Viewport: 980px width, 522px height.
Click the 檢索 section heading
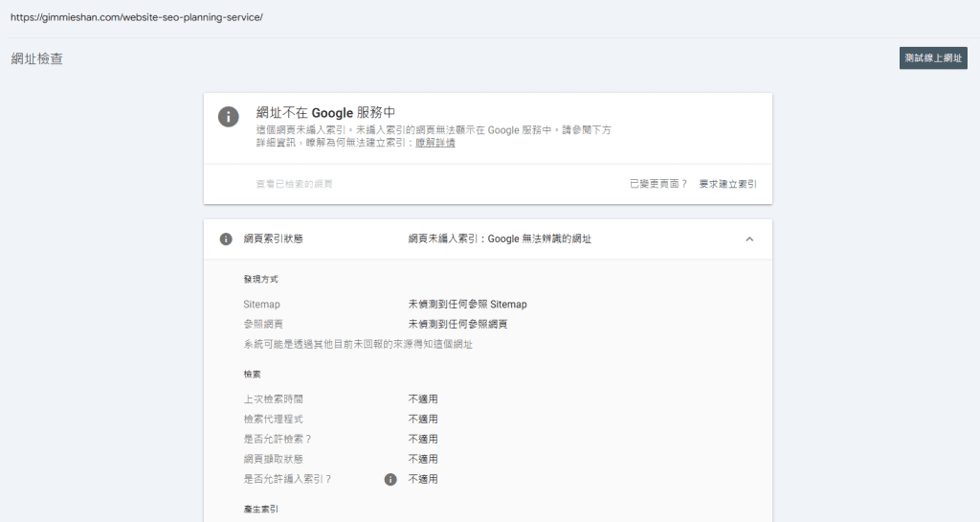[x=252, y=374]
